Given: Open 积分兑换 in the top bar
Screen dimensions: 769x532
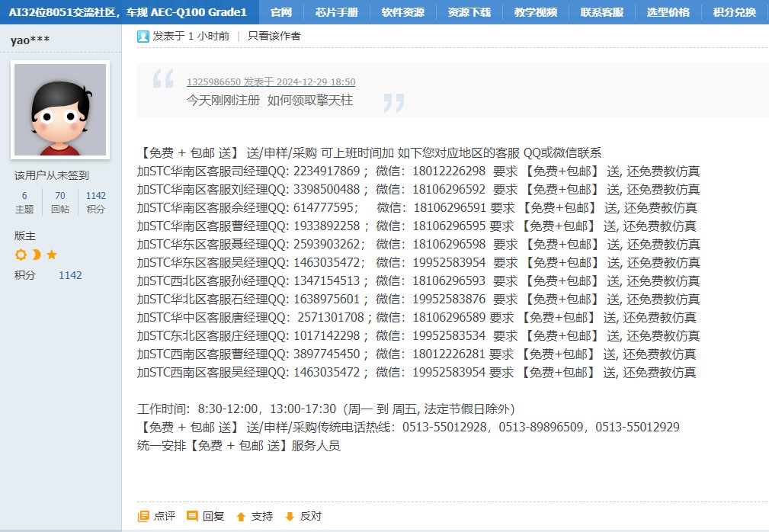Looking at the screenshot, I should tap(734, 12).
